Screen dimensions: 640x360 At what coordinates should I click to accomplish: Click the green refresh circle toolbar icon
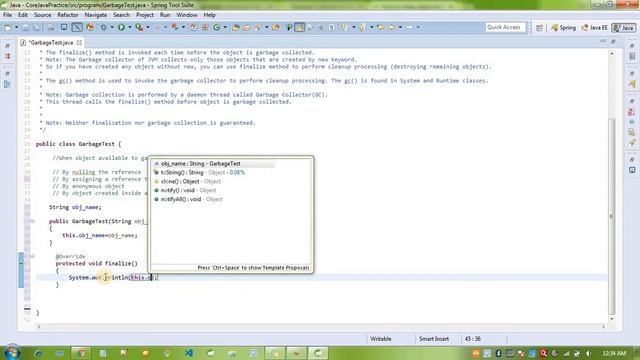click(217, 27)
